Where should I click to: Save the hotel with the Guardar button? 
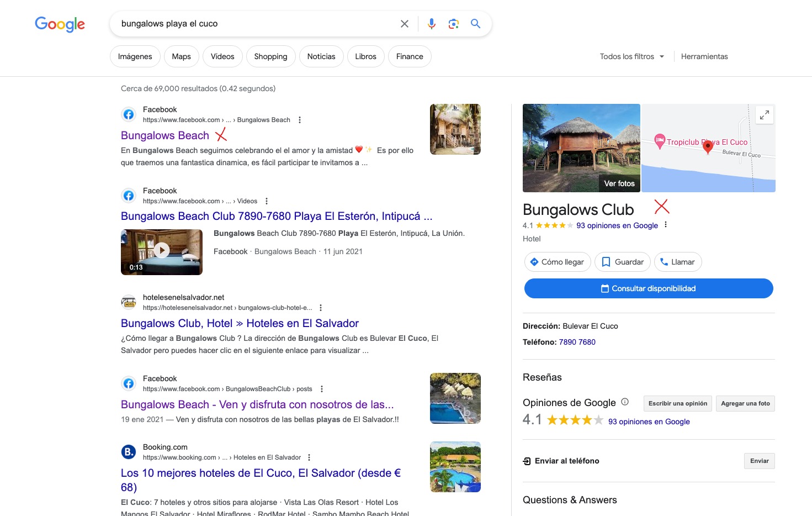(x=623, y=262)
